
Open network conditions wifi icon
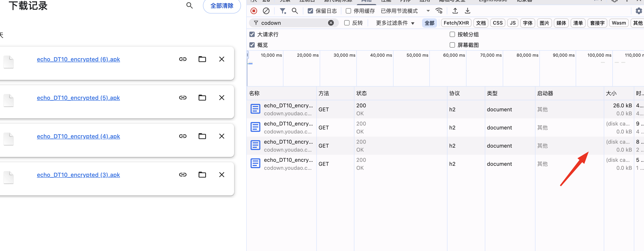(439, 11)
